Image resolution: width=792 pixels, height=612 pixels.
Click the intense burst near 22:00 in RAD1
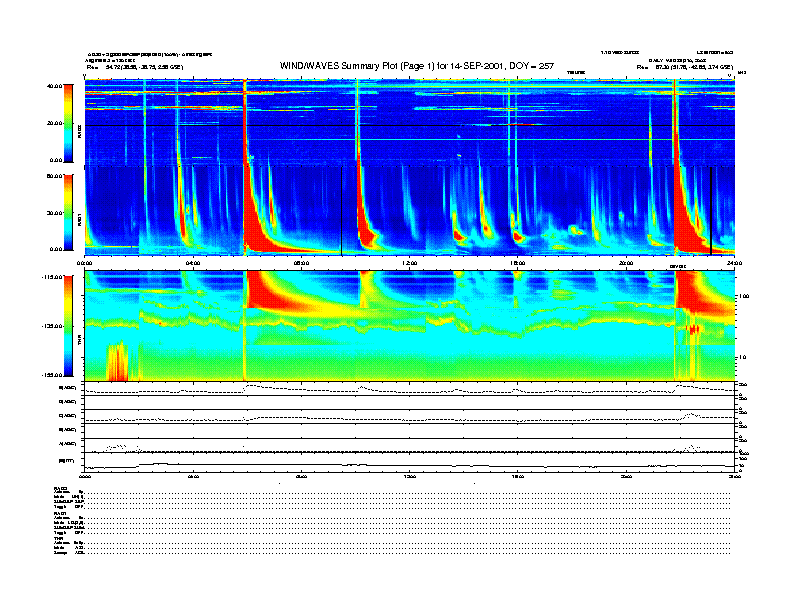coord(687,222)
